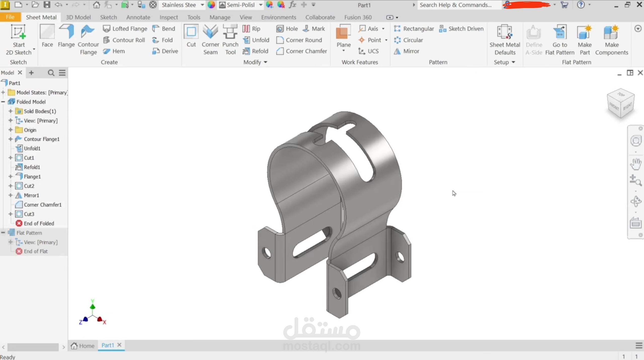Select the Face tool
Image resolution: width=644 pixels, height=360 pixels.
click(x=47, y=36)
